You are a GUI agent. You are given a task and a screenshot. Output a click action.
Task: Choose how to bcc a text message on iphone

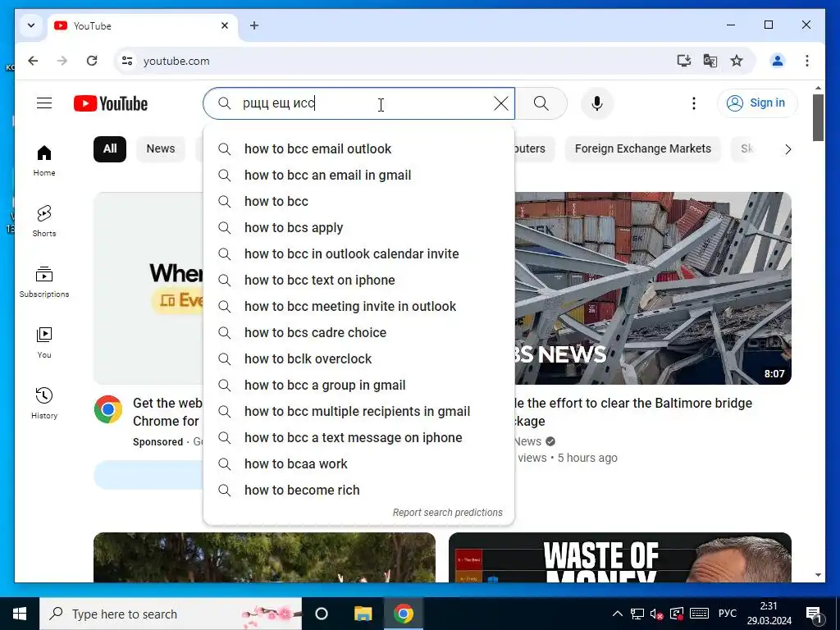pos(359,438)
